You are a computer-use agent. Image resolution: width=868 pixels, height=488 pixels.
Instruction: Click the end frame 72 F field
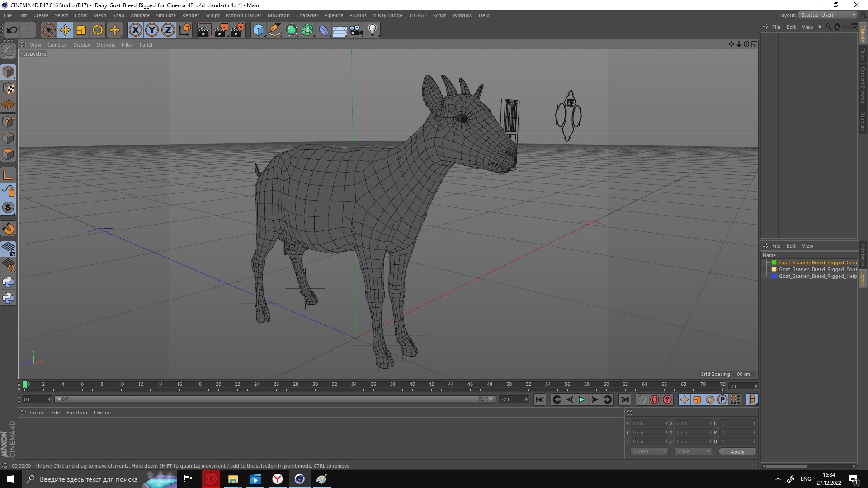point(514,399)
